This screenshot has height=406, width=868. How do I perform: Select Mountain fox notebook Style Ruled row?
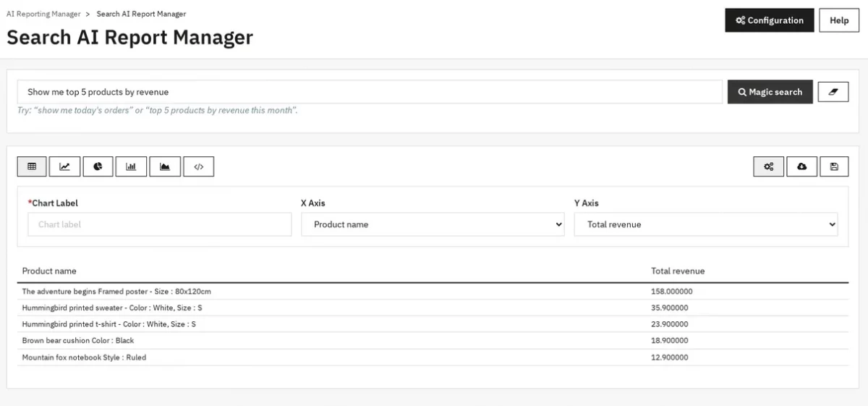coord(433,358)
